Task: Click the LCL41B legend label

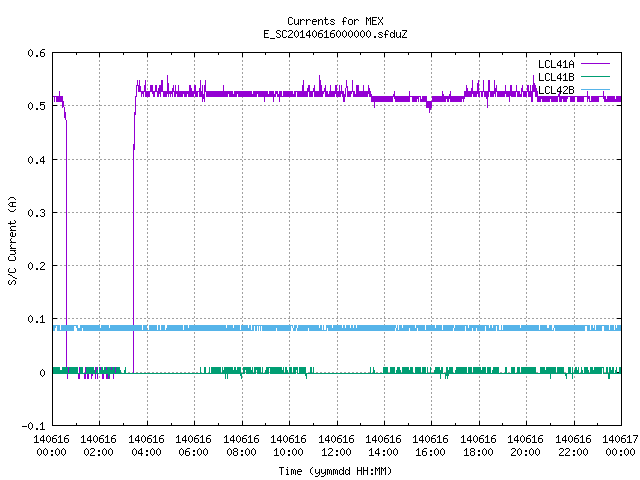Action: tap(556, 77)
